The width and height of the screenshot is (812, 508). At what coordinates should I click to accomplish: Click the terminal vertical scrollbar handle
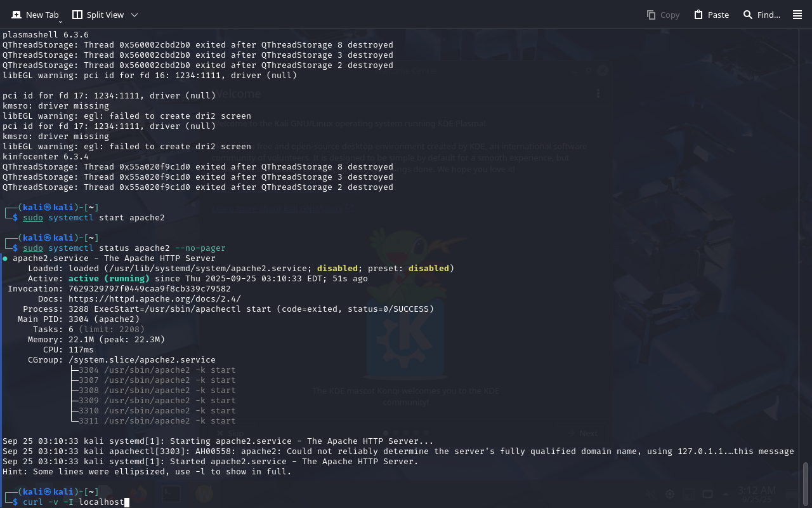tap(806, 484)
